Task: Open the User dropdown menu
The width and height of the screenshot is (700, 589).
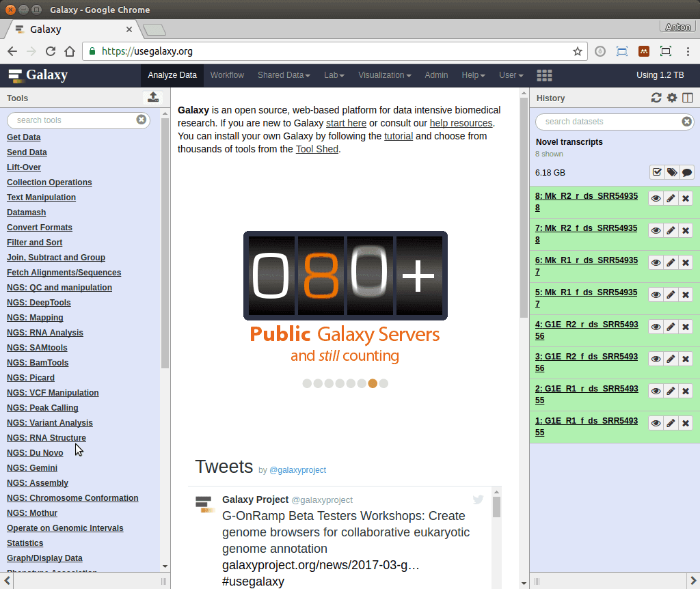Action: pos(511,75)
